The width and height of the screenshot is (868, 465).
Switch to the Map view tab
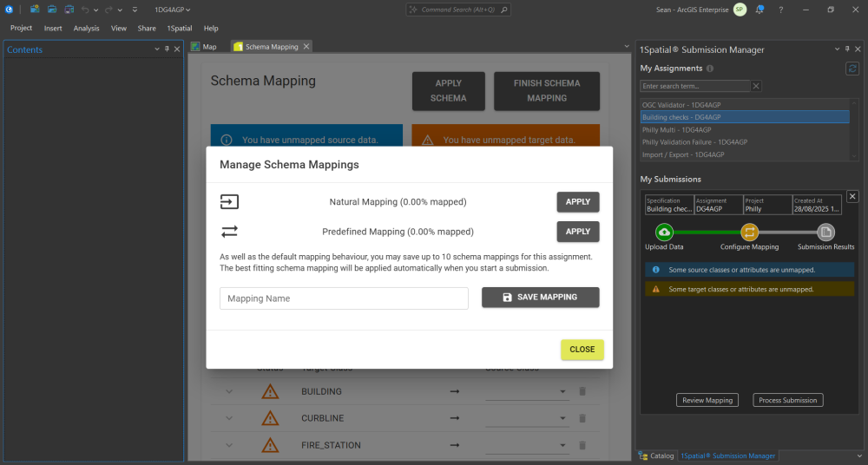204,47
